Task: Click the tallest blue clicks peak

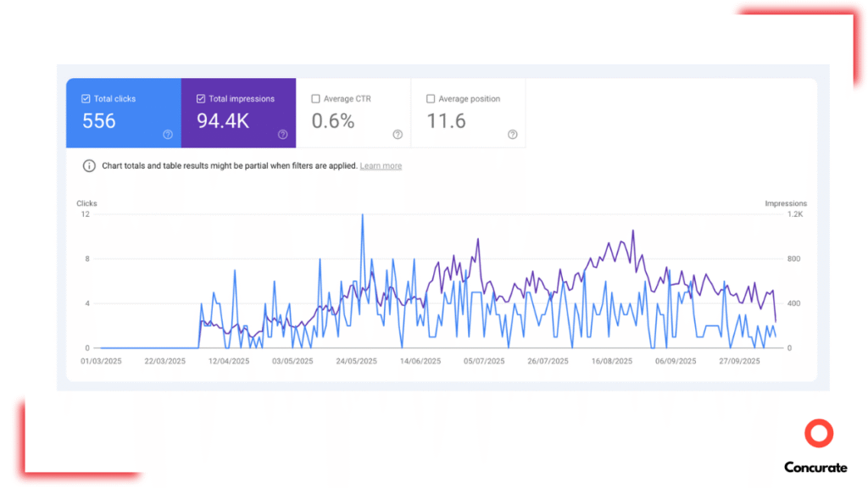Action: 363,215
